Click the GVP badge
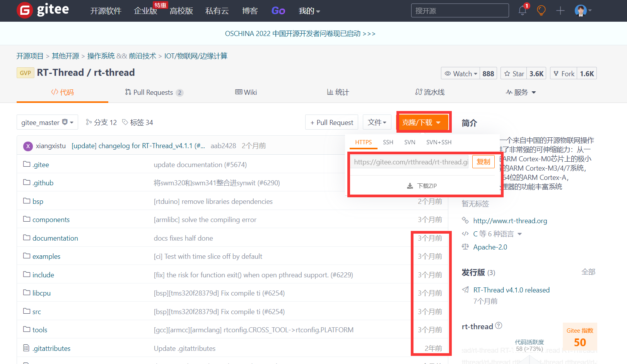627x364 pixels. pos(25,73)
